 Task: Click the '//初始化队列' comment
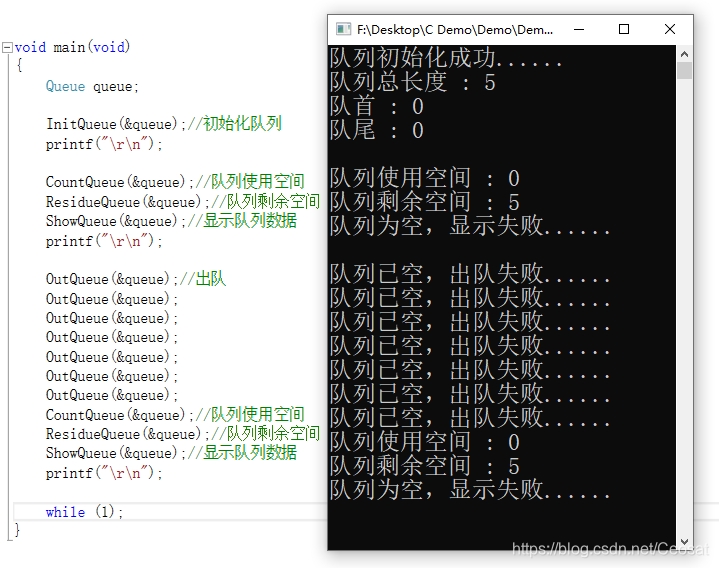(235, 124)
